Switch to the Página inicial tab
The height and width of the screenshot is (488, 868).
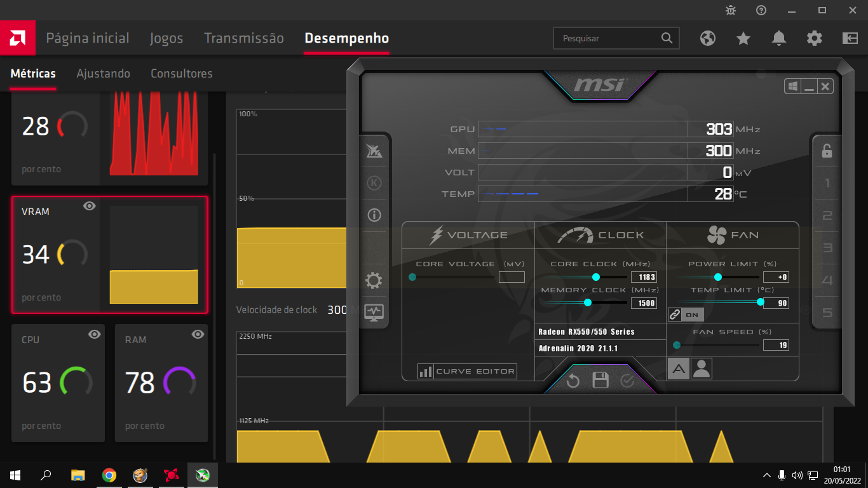88,38
